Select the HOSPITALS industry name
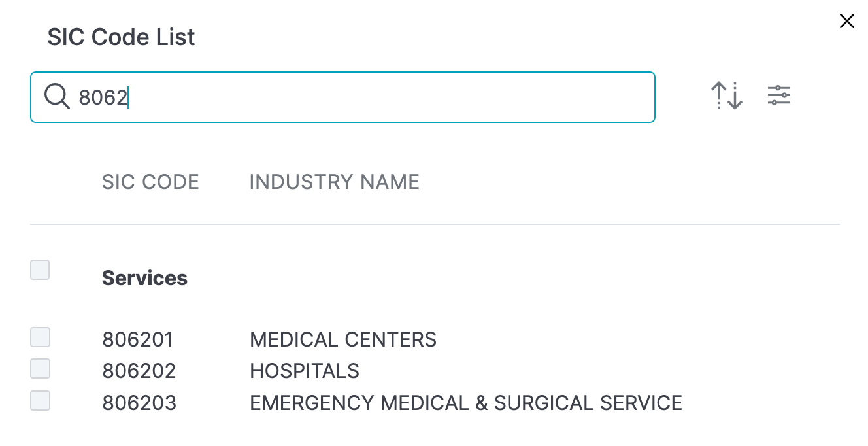 (305, 371)
